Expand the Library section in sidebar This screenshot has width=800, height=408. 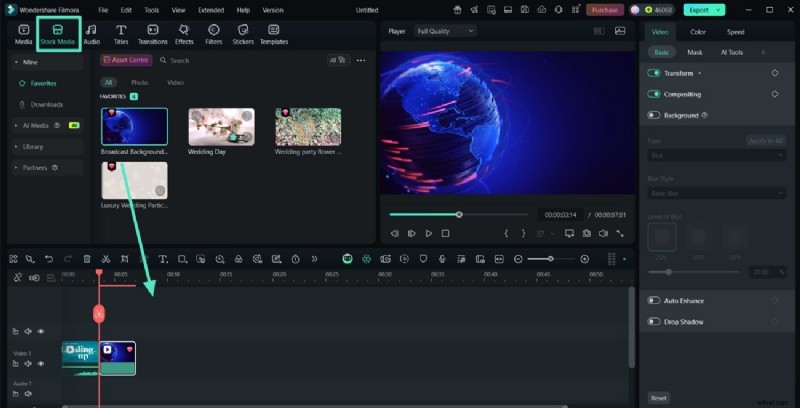click(33, 146)
